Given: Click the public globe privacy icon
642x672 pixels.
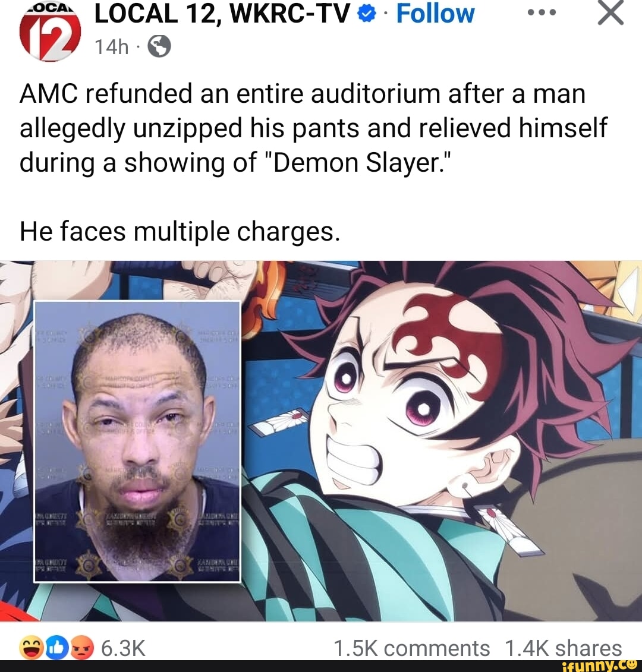Looking at the screenshot, I should click(x=159, y=46).
